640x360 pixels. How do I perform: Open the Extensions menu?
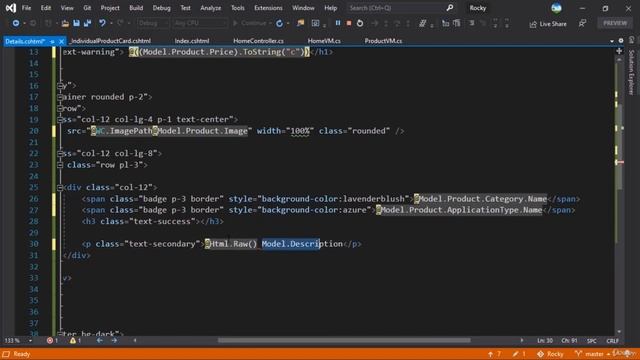(268, 8)
